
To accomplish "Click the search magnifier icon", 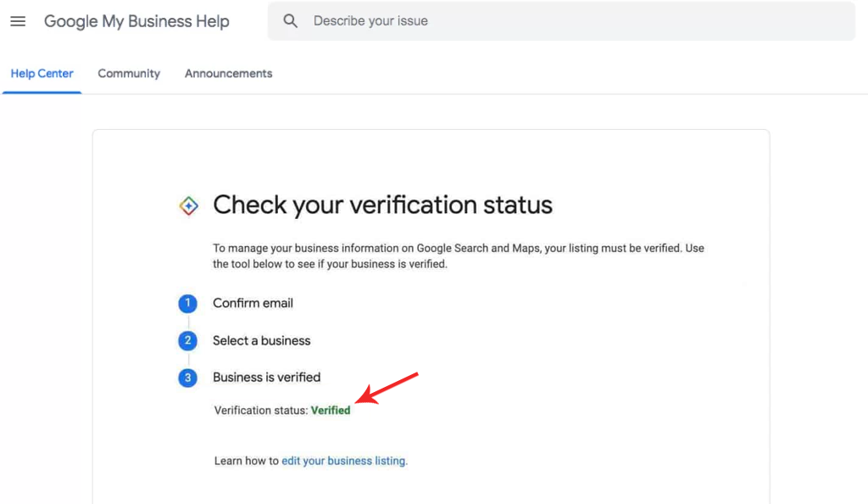I will point(290,21).
